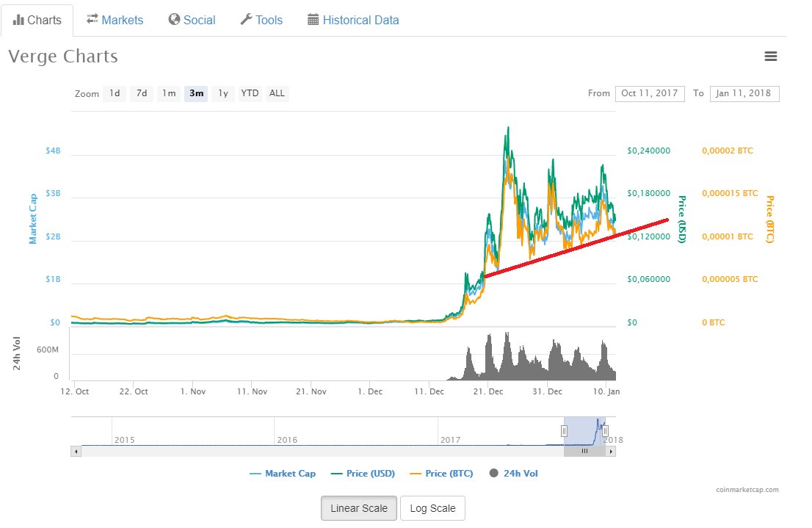Switch chart to Linear Scale
Viewport: 812px width, 528px height.
(x=359, y=508)
